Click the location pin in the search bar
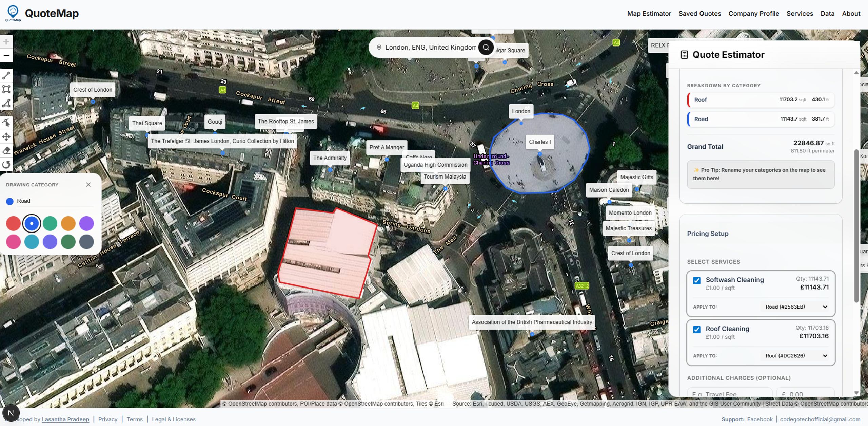 [x=379, y=47]
